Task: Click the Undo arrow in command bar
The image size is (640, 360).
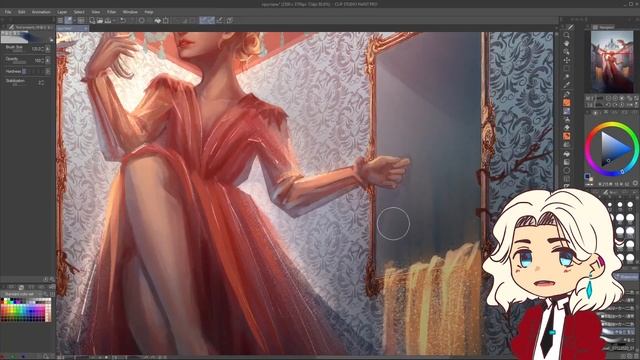Action: coord(122,20)
